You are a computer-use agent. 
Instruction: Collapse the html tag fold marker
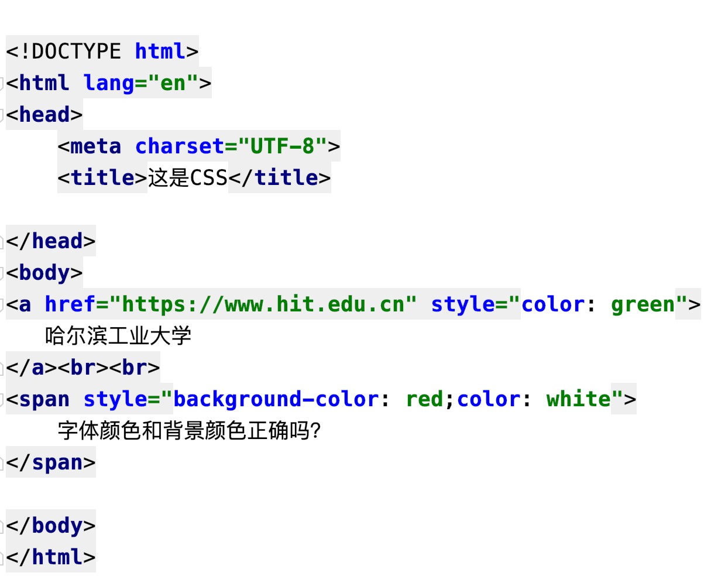(2, 83)
